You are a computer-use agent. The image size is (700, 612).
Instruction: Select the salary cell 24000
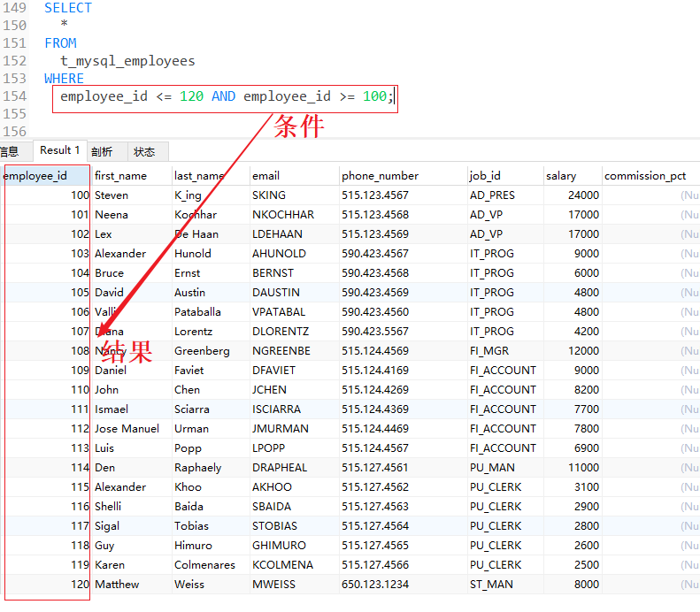pos(573,195)
